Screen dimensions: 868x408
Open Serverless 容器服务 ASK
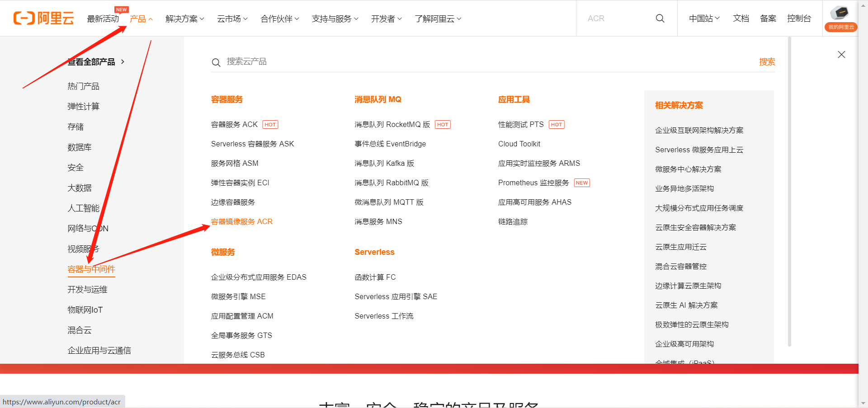point(253,144)
